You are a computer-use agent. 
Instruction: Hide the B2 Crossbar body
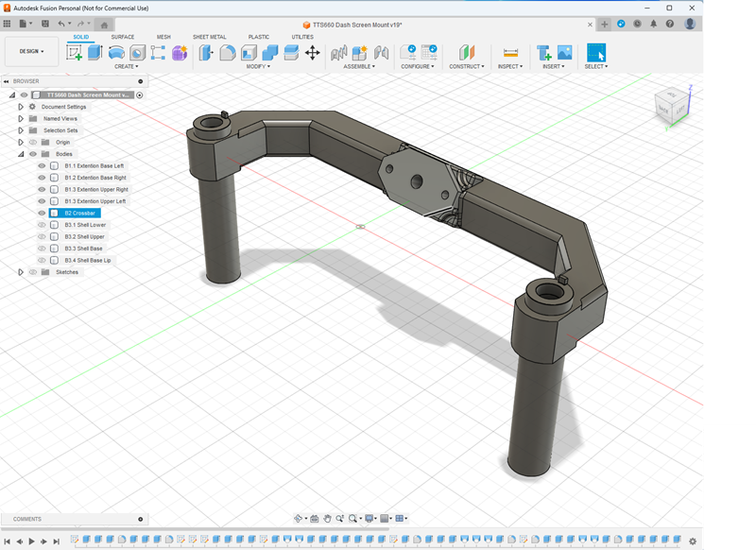point(42,213)
